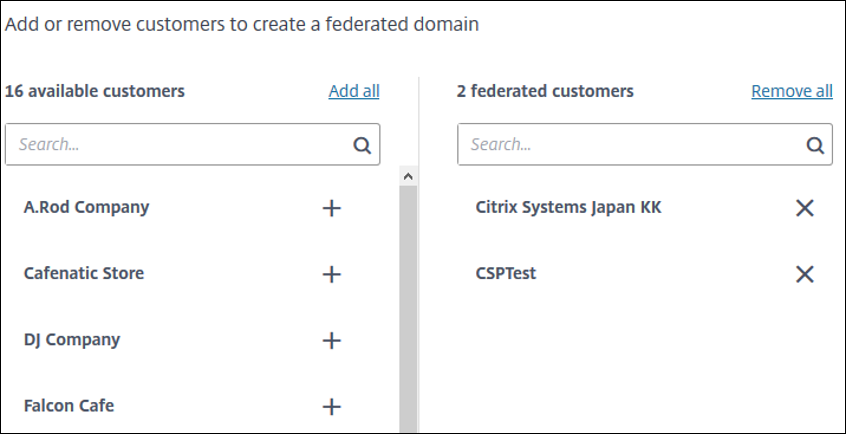Add A.Rod Company with plus icon
Viewport: 846px width, 434px height.
(x=332, y=208)
